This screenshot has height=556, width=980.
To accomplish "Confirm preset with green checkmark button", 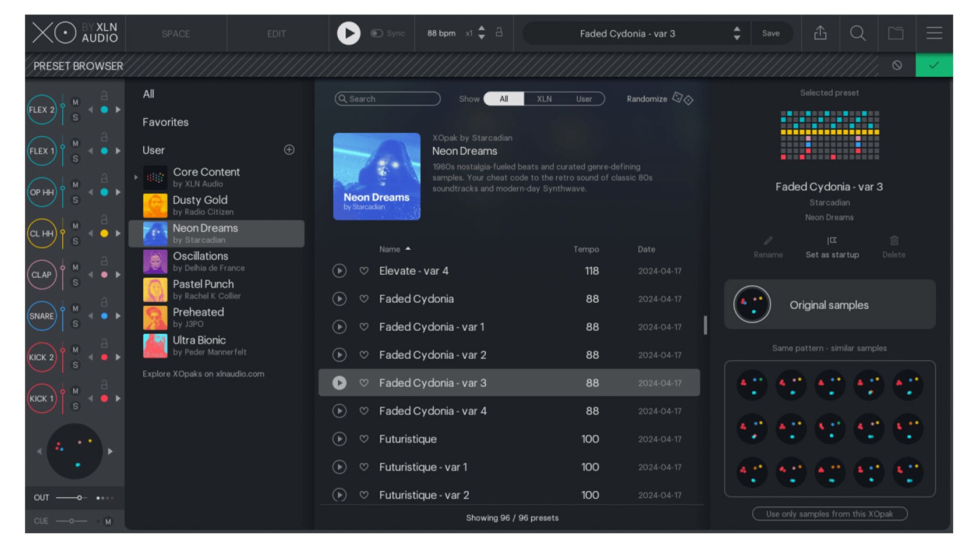I will click(933, 65).
